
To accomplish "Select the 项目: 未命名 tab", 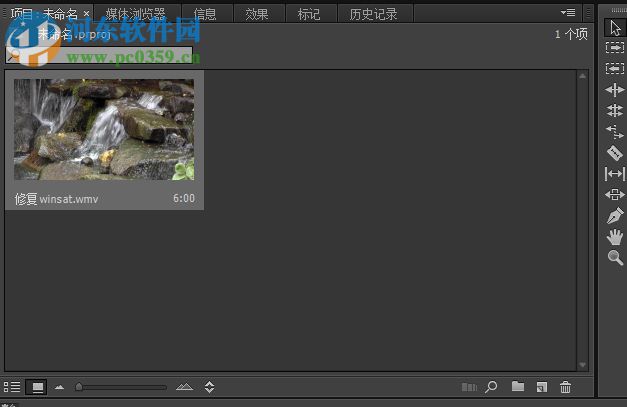I will [x=44, y=14].
